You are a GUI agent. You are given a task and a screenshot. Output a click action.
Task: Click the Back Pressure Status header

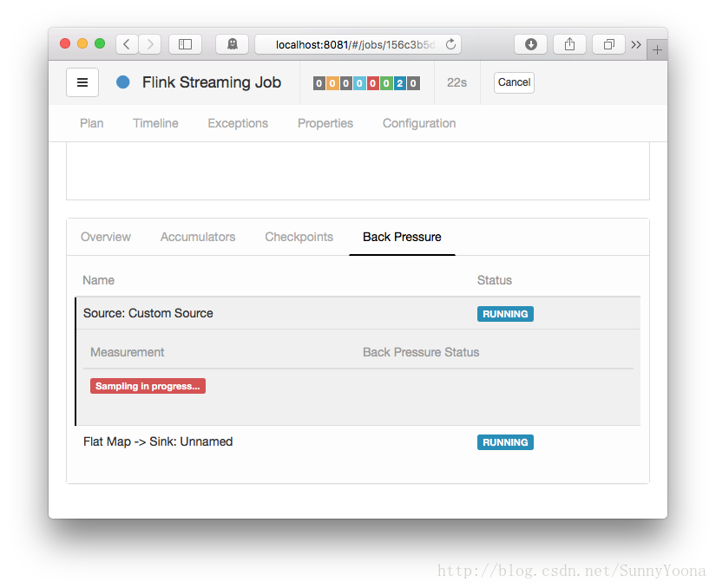click(421, 352)
